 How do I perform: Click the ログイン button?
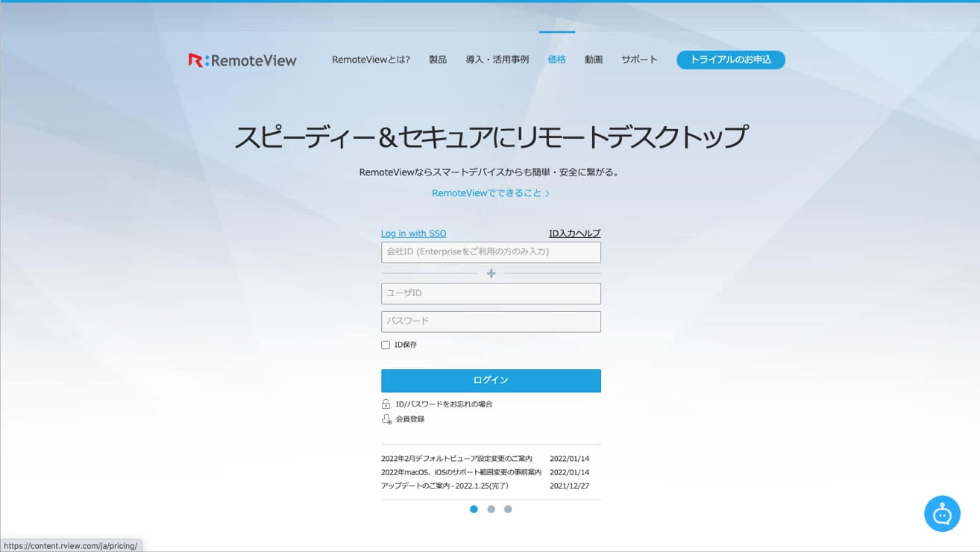[x=491, y=380]
